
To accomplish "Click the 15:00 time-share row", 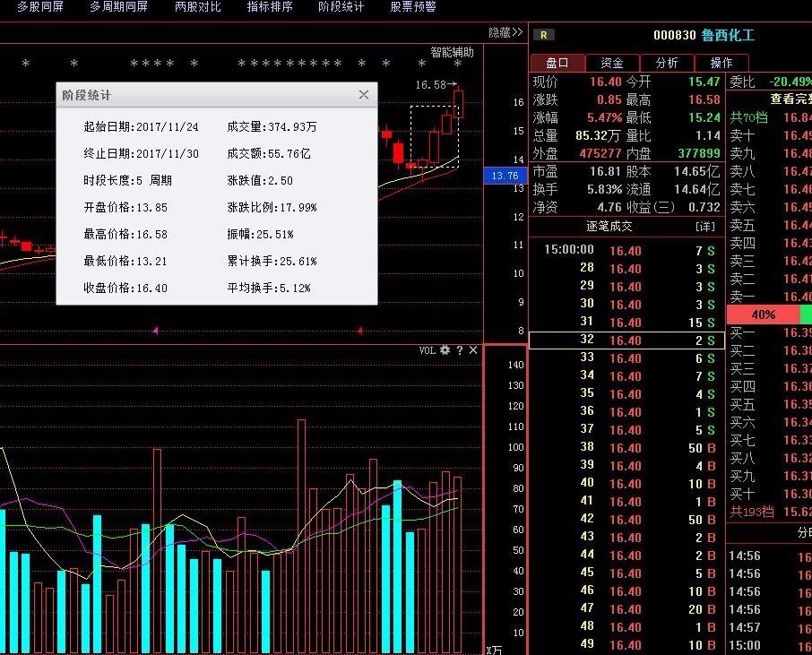I will [x=770, y=646].
